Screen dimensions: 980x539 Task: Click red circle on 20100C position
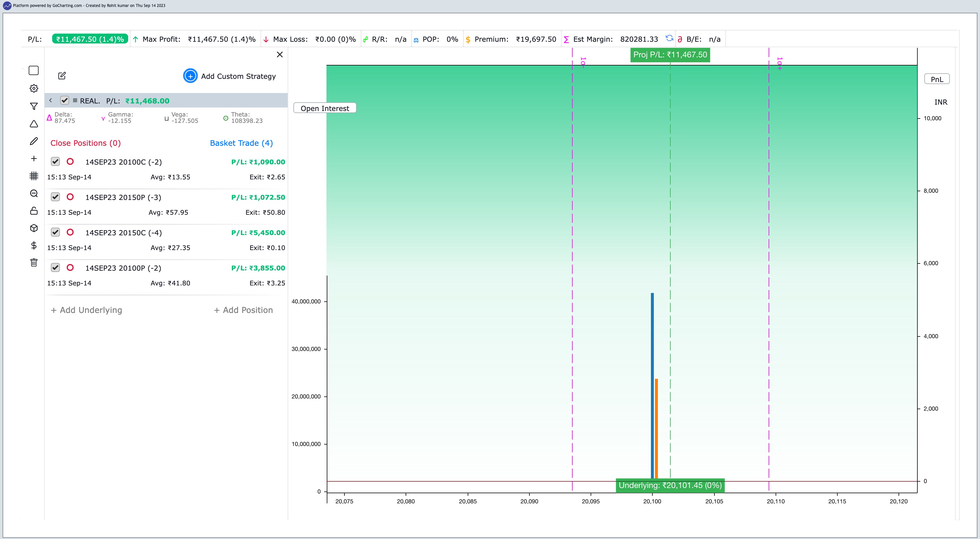click(70, 161)
